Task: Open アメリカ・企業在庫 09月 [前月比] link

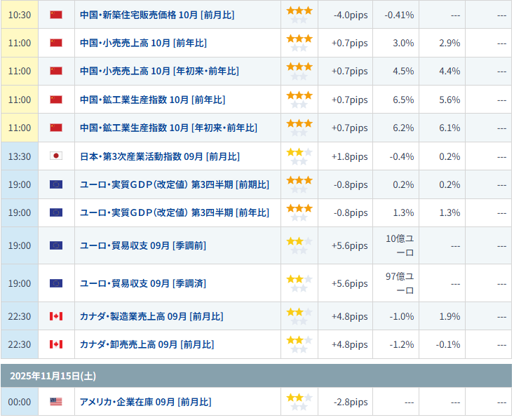Action: (x=145, y=402)
